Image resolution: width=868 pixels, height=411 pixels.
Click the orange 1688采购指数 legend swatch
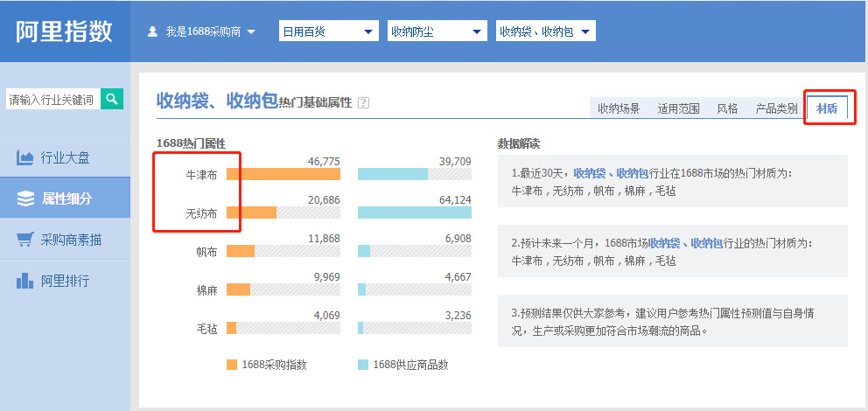[232, 365]
